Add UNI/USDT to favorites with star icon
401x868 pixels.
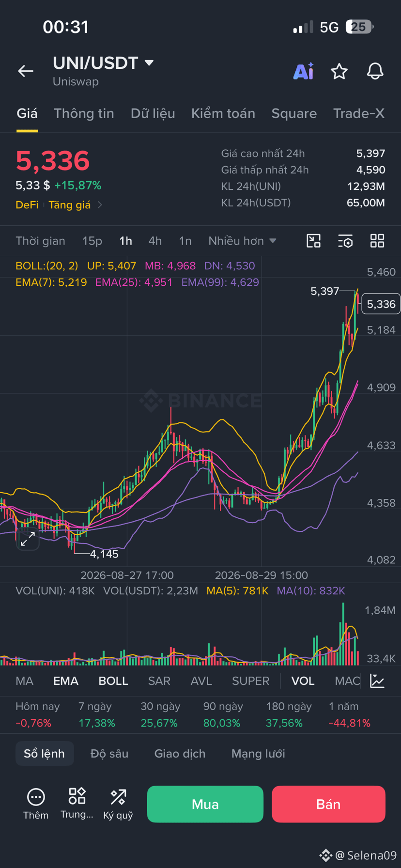[339, 71]
